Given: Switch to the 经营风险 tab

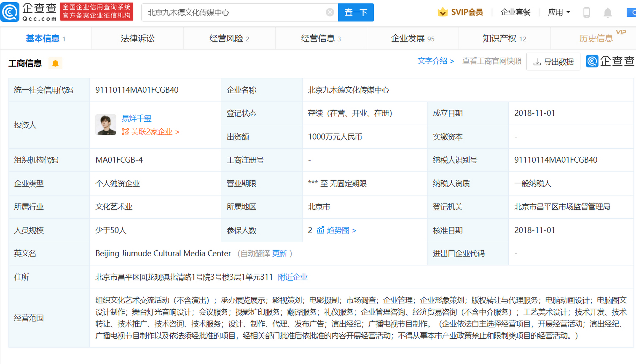Looking at the screenshot, I should click(229, 38).
